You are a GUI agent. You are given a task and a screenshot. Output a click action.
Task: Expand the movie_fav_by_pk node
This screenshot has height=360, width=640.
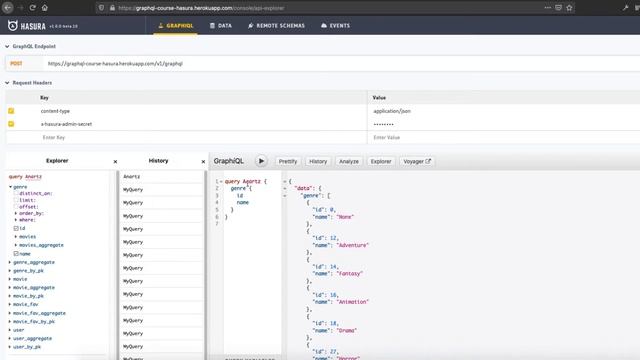click(x=10, y=322)
